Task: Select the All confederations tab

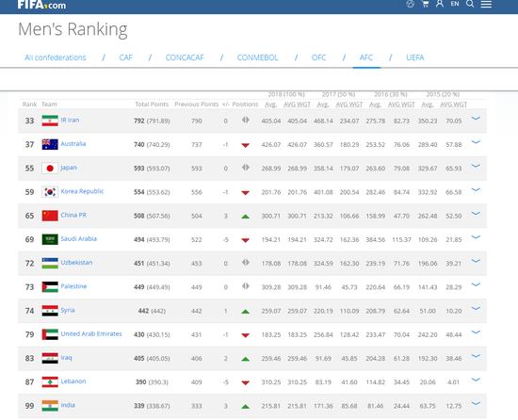Action: 56,57
